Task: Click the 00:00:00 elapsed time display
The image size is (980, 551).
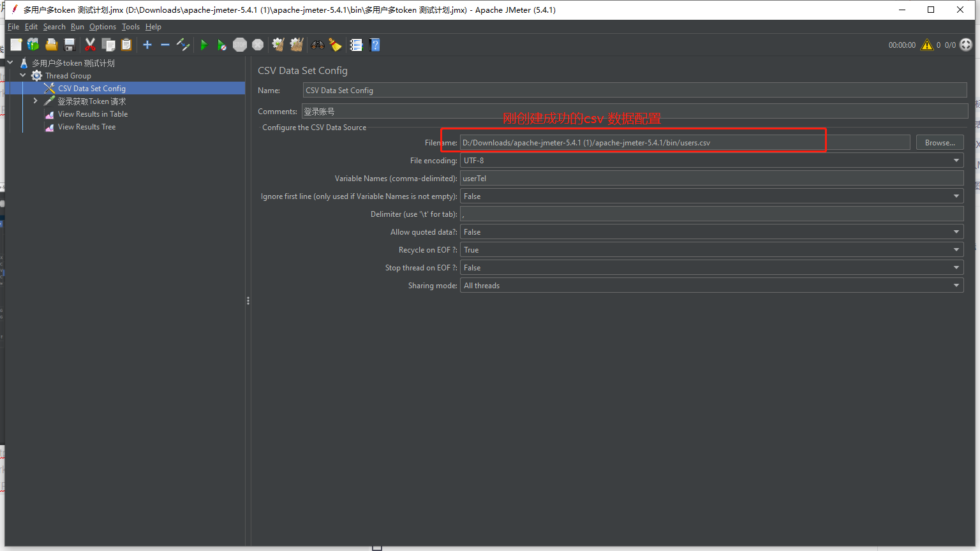Action: click(902, 45)
